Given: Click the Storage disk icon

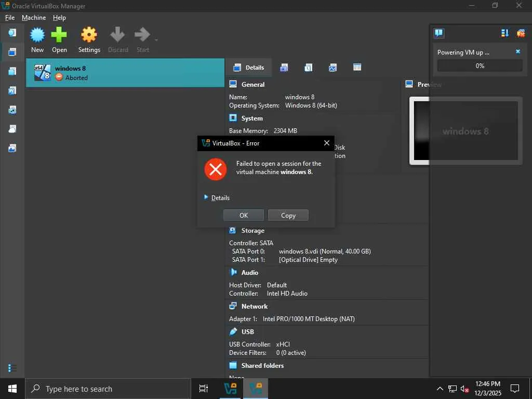Looking at the screenshot, I should point(233,230).
